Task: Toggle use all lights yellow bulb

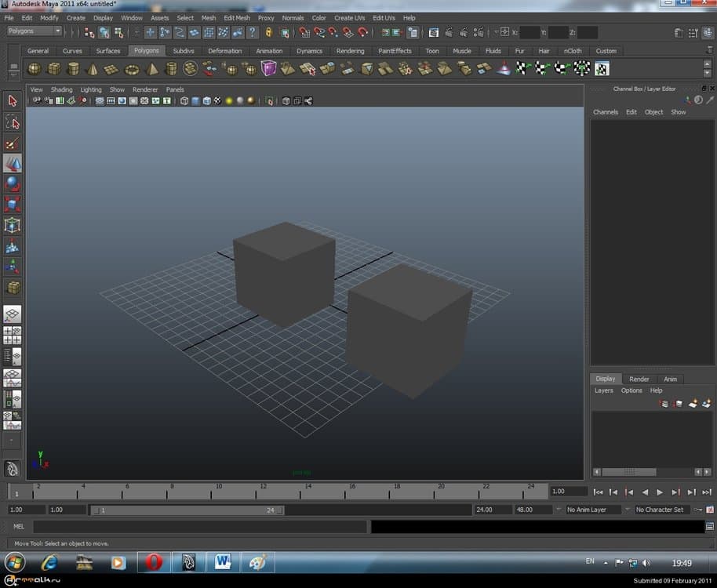Action: coord(229,101)
